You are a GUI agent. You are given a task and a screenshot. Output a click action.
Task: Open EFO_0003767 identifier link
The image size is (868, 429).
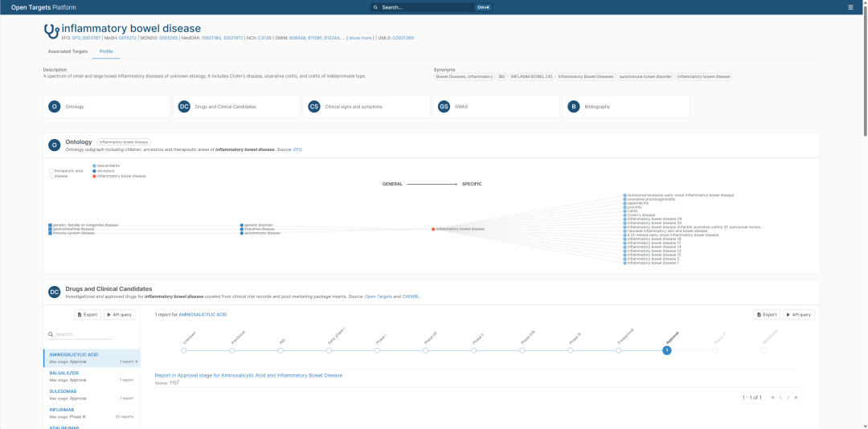pos(86,38)
